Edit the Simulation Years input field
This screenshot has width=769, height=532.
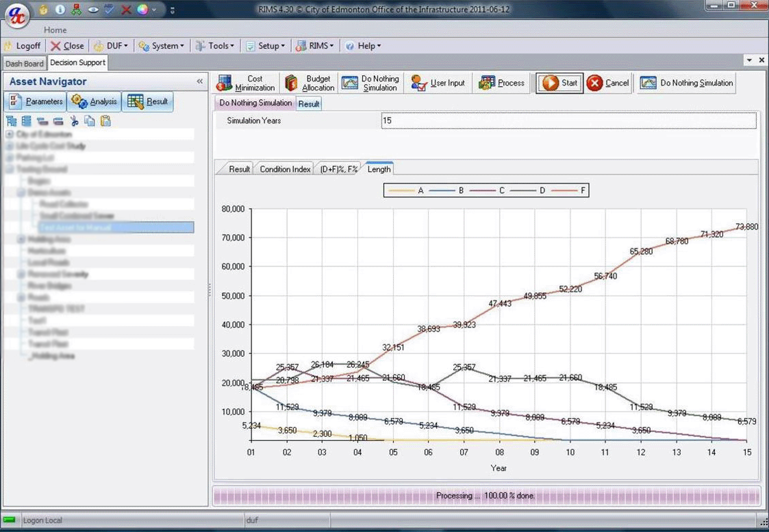(x=568, y=121)
